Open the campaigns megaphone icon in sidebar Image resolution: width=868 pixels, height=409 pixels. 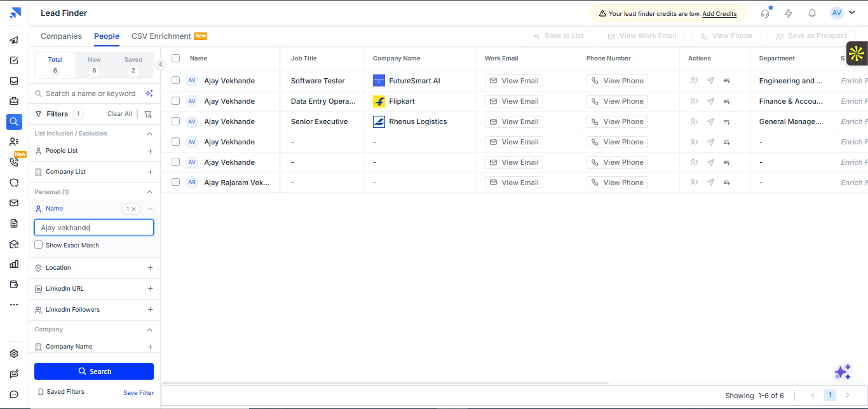[14, 40]
